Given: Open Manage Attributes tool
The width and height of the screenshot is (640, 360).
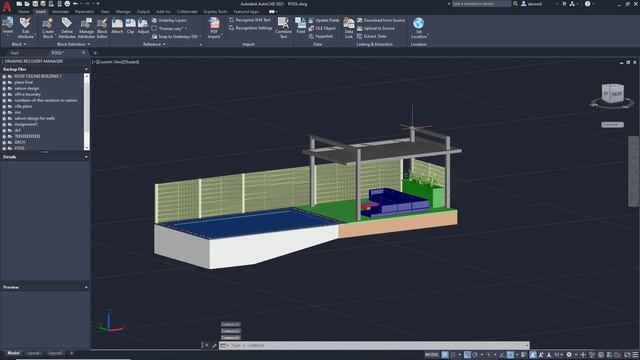Looking at the screenshot, I should tap(86, 28).
